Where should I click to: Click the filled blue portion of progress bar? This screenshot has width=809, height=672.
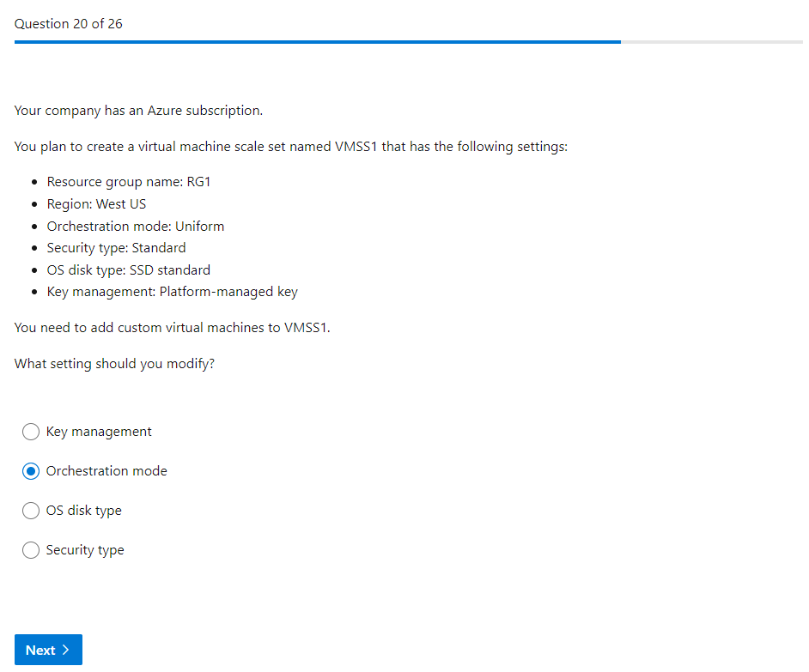317,41
